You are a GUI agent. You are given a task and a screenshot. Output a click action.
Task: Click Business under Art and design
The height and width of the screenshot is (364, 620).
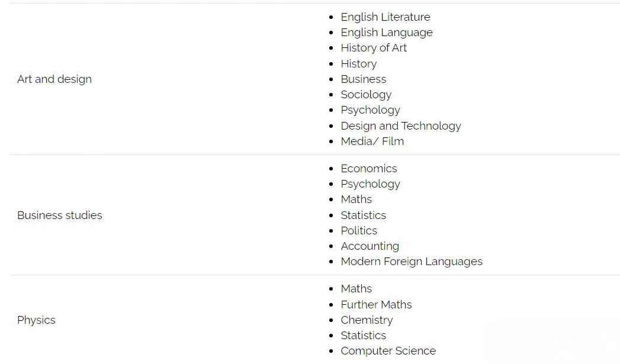364,79
